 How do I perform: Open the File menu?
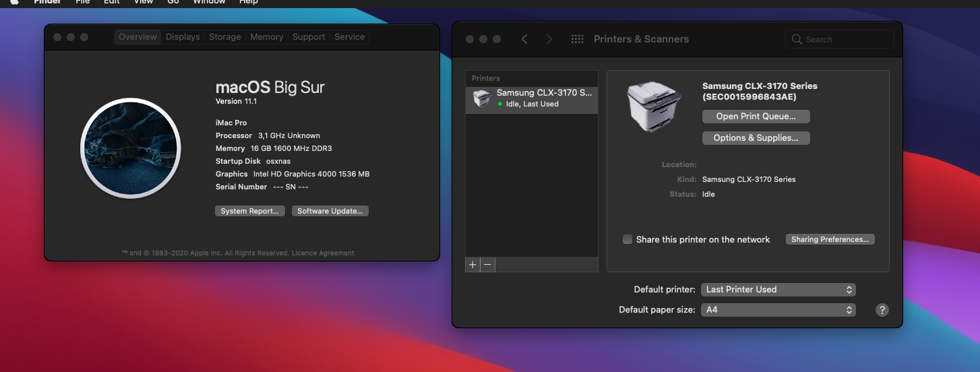[82, 2]
